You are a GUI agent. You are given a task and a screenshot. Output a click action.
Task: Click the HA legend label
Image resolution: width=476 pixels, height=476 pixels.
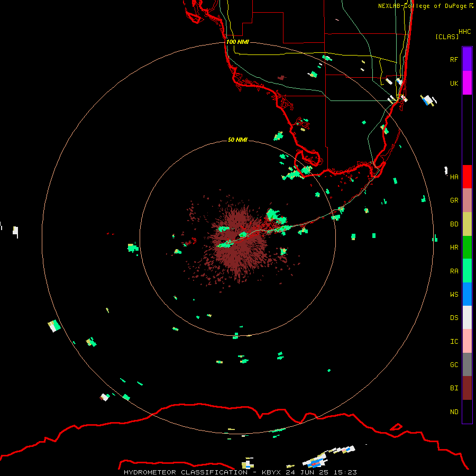tap(454, 177)
